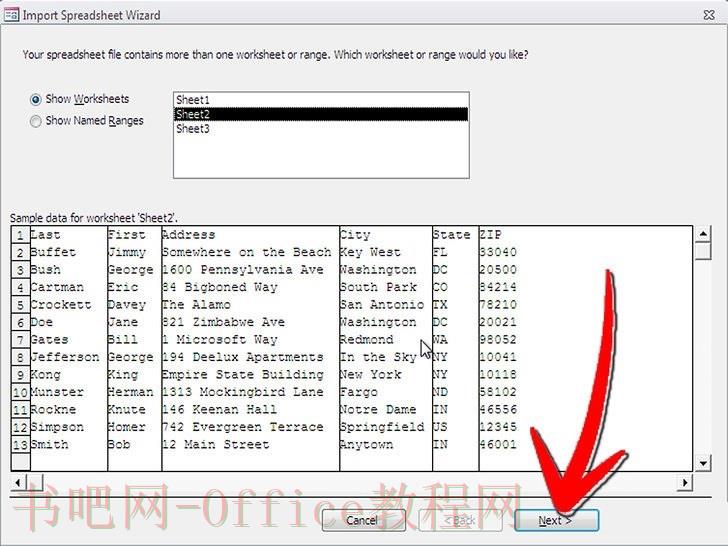Click the 'City' header cell

[x=386, y=235]
